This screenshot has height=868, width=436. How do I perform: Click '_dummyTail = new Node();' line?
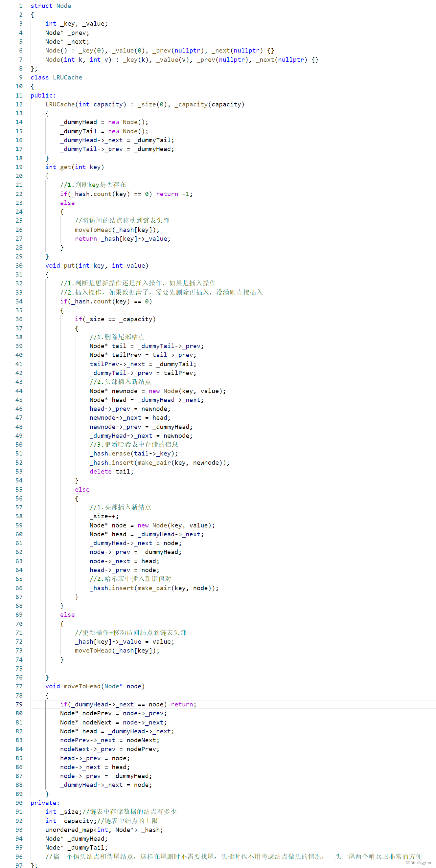coord(104,131)
